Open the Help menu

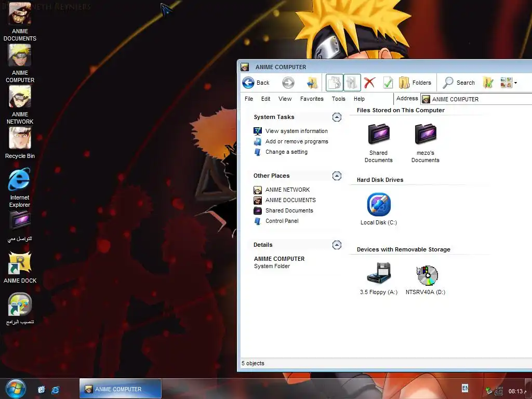(x=359, y=99)
